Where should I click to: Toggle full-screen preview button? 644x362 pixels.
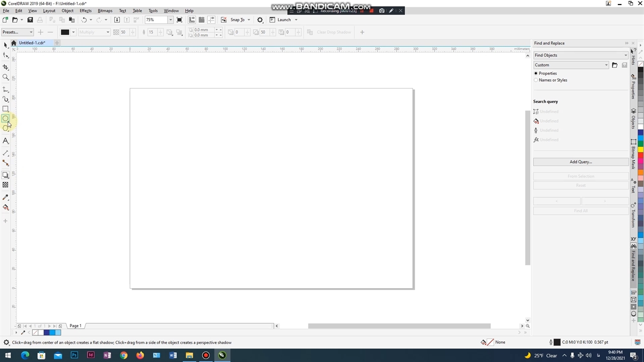(180, 20)
